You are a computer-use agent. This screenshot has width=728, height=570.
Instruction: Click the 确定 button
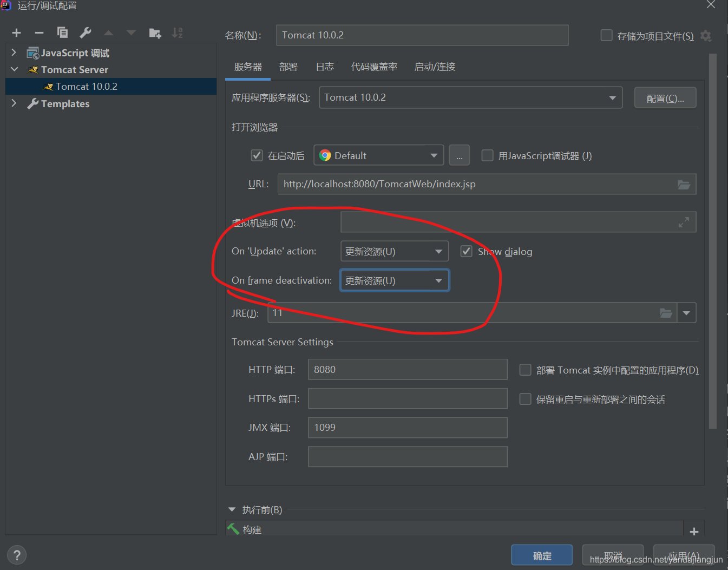(542, 555)
